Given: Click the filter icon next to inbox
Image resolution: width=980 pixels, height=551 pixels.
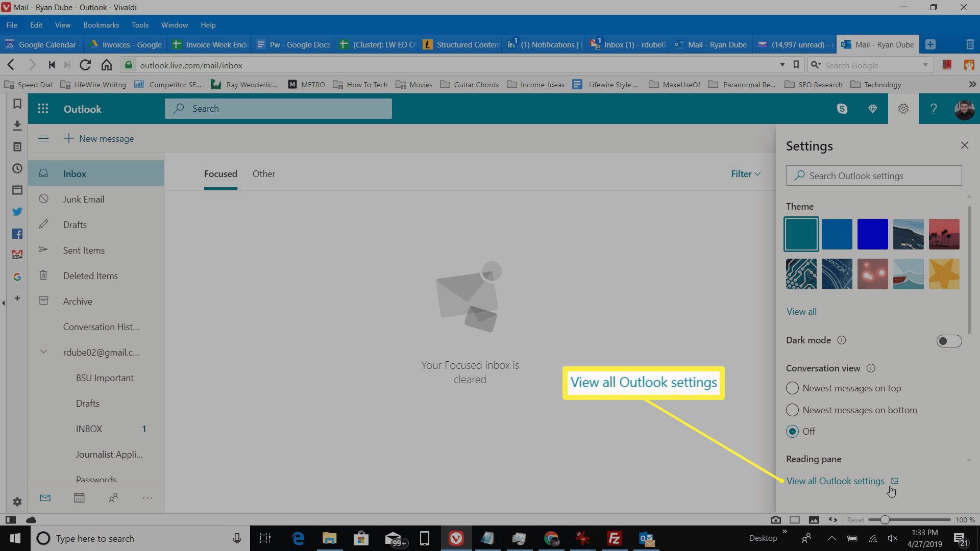Looking at the screenshot, I should [x=746, y=173].
